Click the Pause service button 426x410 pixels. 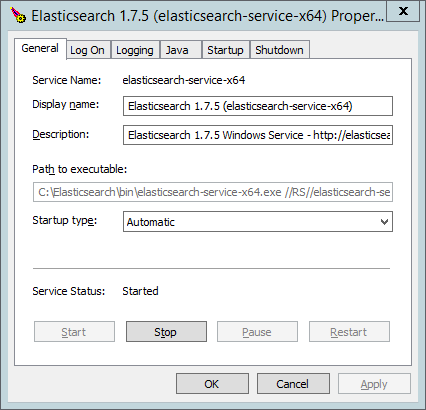click(257, 332)
